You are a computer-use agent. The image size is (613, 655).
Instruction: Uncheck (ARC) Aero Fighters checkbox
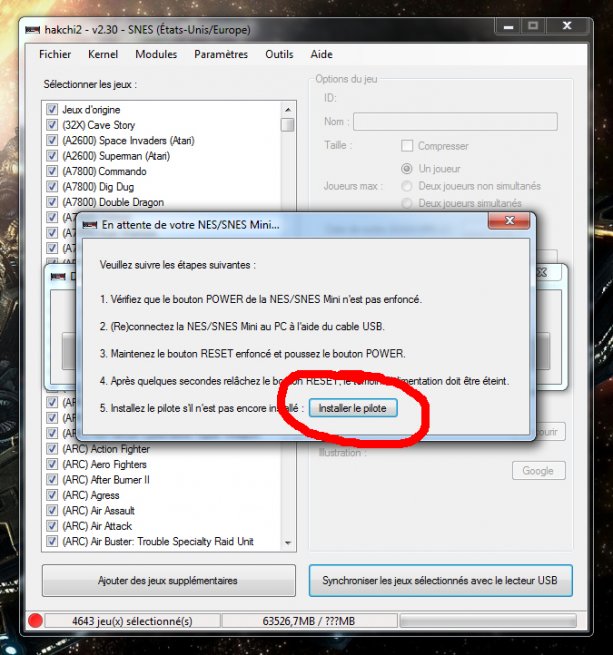(x=52, y=464)
